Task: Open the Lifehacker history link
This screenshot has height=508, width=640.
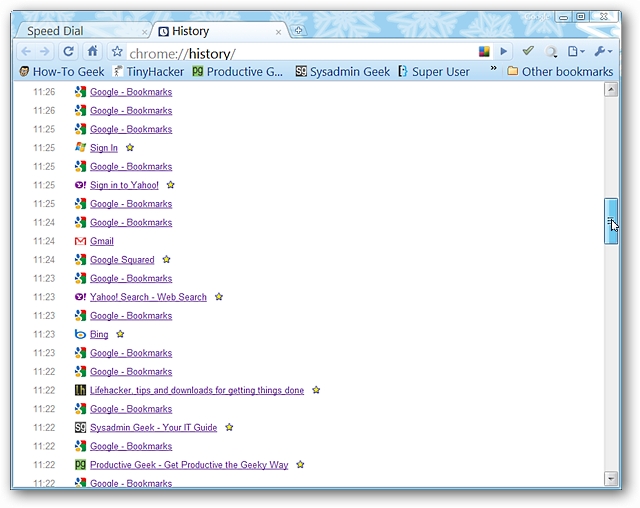Action: coord(197,390)
